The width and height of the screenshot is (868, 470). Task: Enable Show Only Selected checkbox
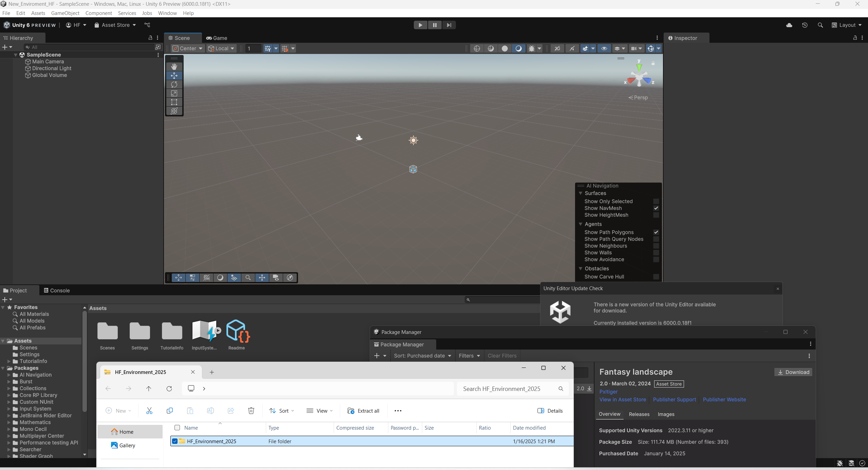click(656, 201)
